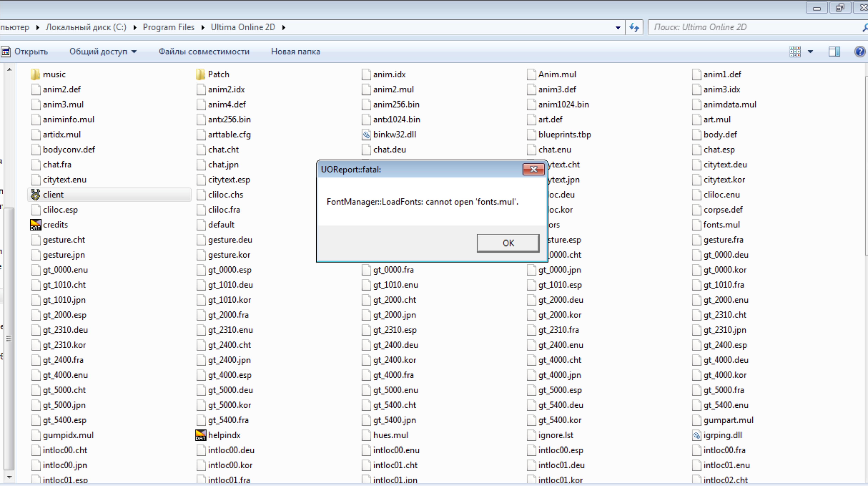Select the blueprints.tbp file icon
This screenshot has width=868, height=486.
coord(531,135)
